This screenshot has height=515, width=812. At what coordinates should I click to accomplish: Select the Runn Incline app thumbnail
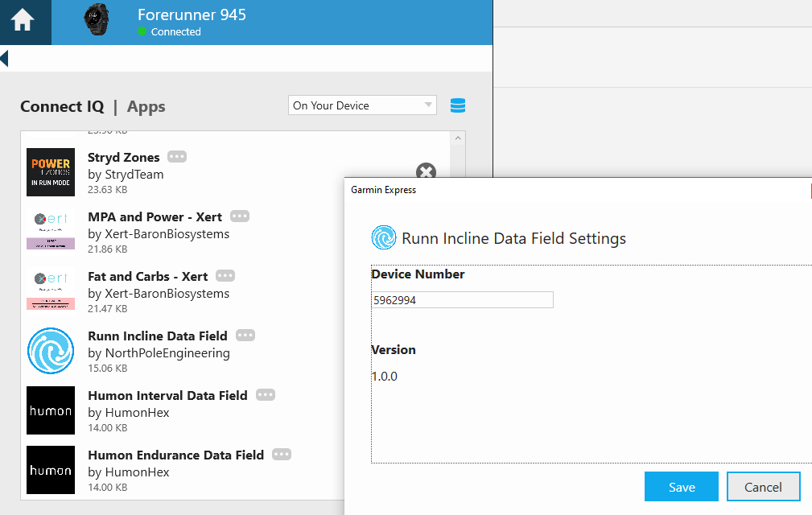51,351
